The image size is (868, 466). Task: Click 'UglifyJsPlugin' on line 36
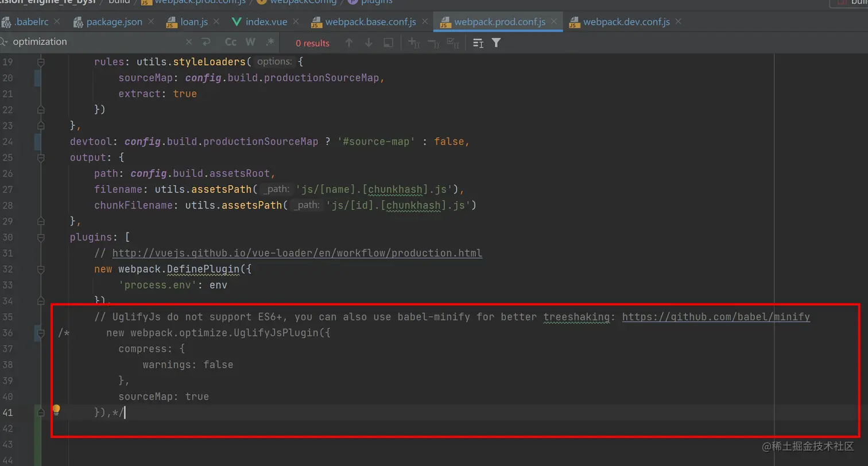(x=276, y=333)
